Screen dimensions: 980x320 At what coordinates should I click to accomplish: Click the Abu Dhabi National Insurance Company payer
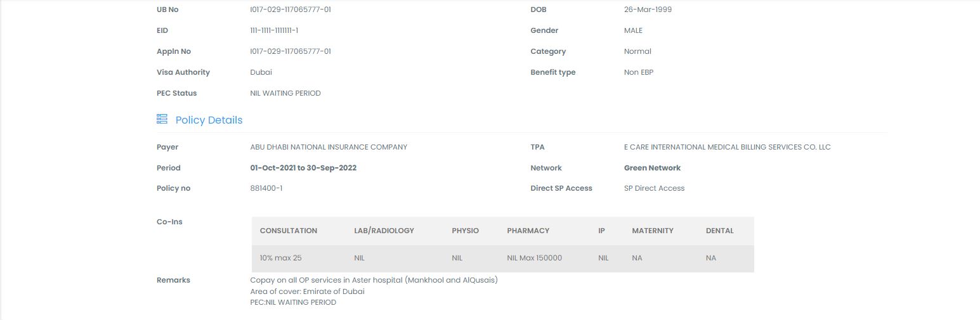pyautogui.click(x=329, y=147)
